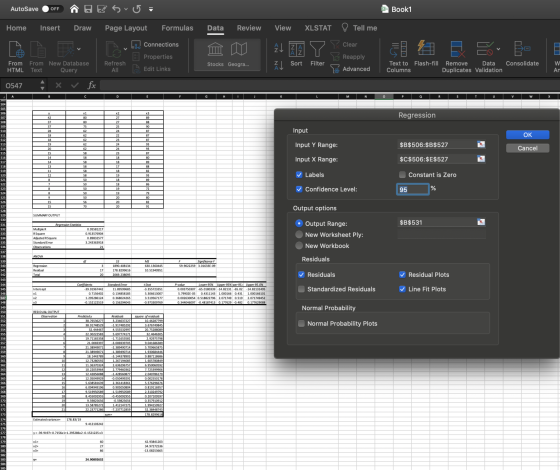This screenshot has width=560, height=470.
Task: Run the Flash-fill tool
Action: click(426, 54)
